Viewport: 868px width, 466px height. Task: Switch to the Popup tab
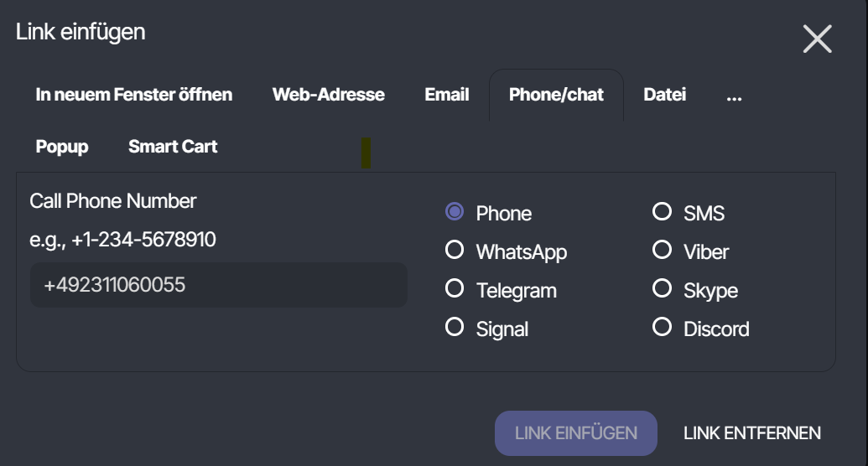pyautogui.click(x=62, y=147)
